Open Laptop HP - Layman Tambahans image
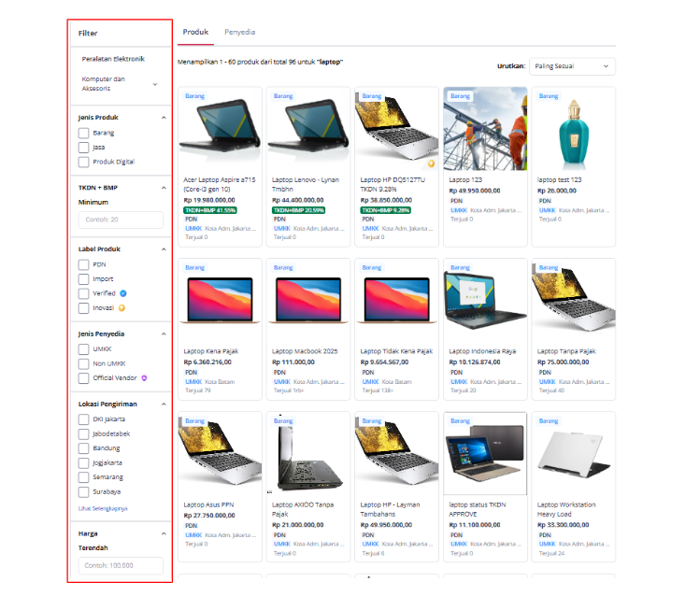This screenshot has width=700, height=596. click(x=396, y=454)
